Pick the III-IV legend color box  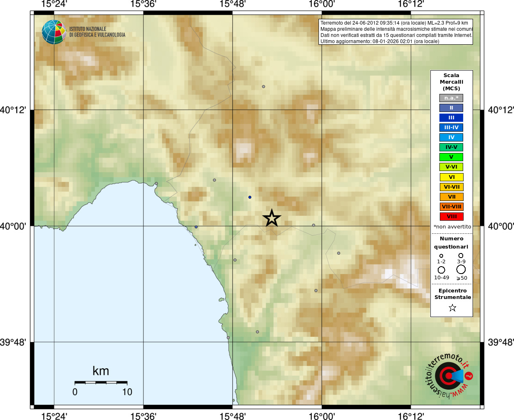click(451, 128)
